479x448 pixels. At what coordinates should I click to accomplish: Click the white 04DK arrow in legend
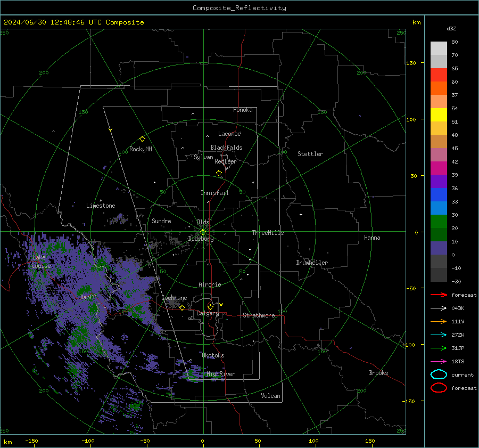(x=439, y=308)
